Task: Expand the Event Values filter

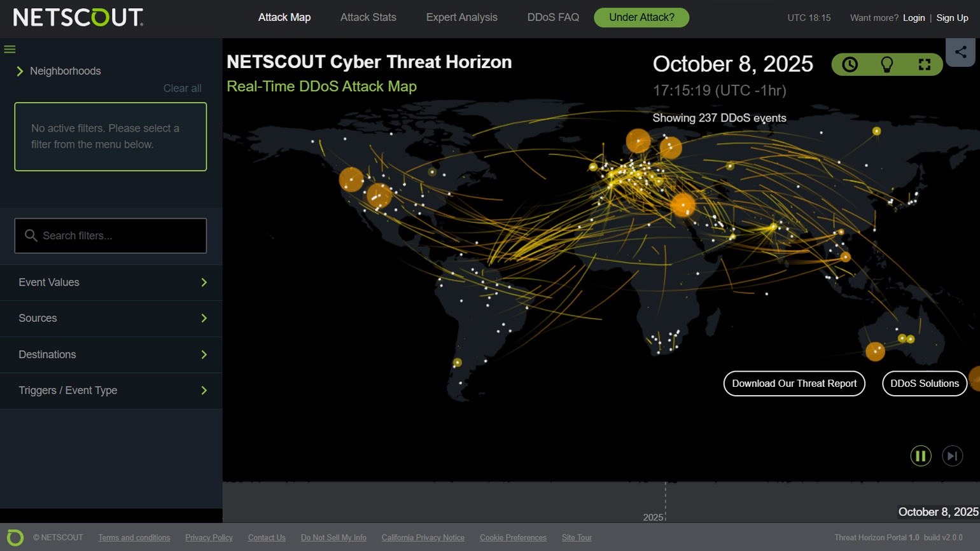Action: click(111, 282)
